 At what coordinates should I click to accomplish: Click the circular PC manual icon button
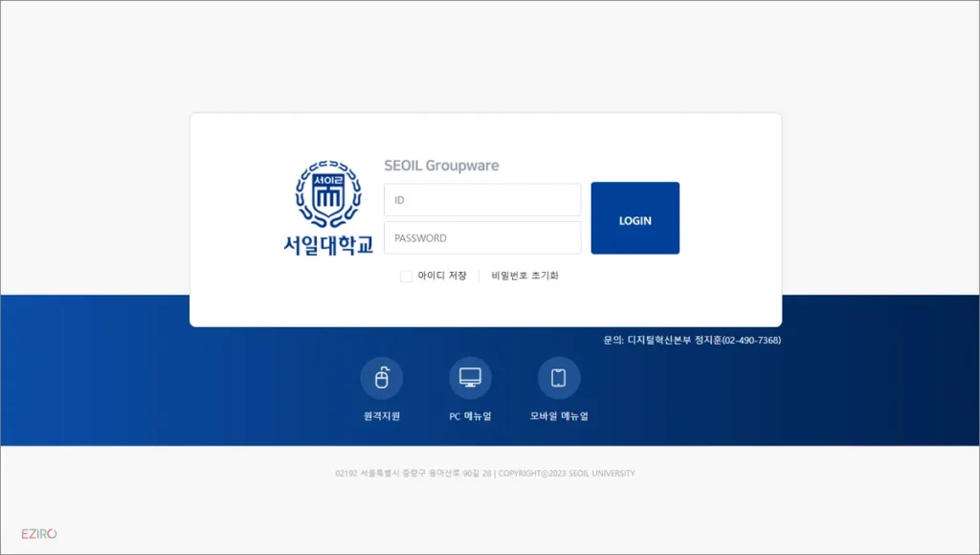coord(470,377)
